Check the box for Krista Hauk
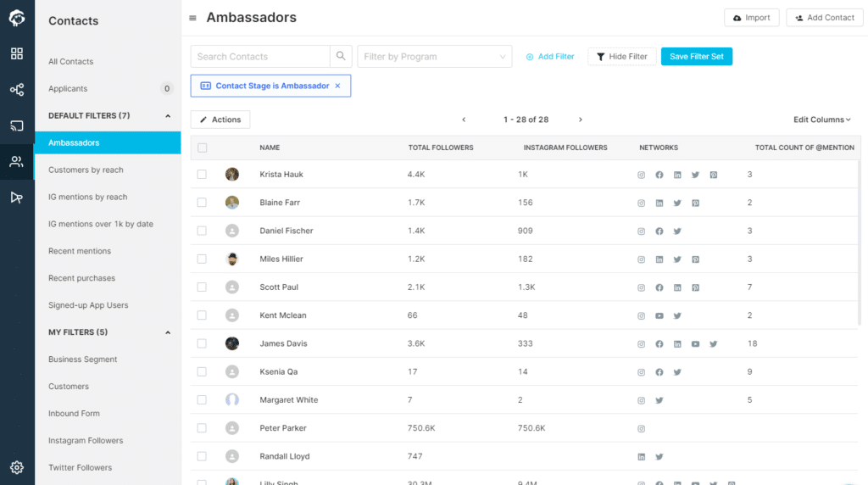 pos(202,175)
